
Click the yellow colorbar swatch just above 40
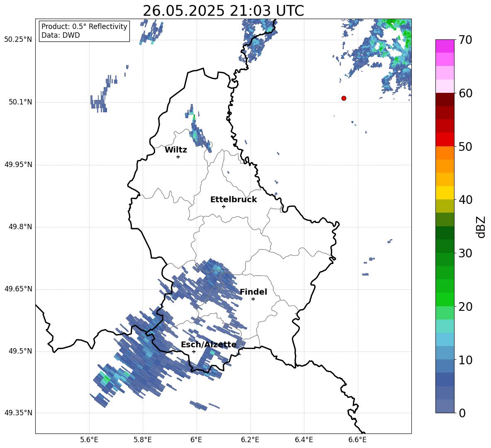(445, 193)
